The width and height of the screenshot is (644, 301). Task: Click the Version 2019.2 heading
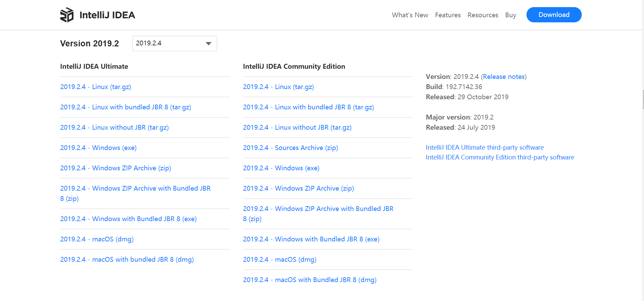pos(89,43)
